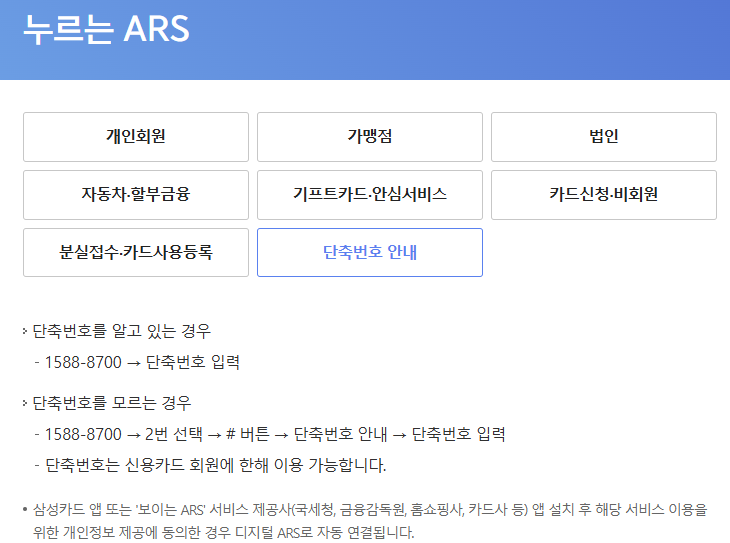Click the 누르는 ARS page title
The width and height of the screenshot is (730, 543).
pos(107,29)
